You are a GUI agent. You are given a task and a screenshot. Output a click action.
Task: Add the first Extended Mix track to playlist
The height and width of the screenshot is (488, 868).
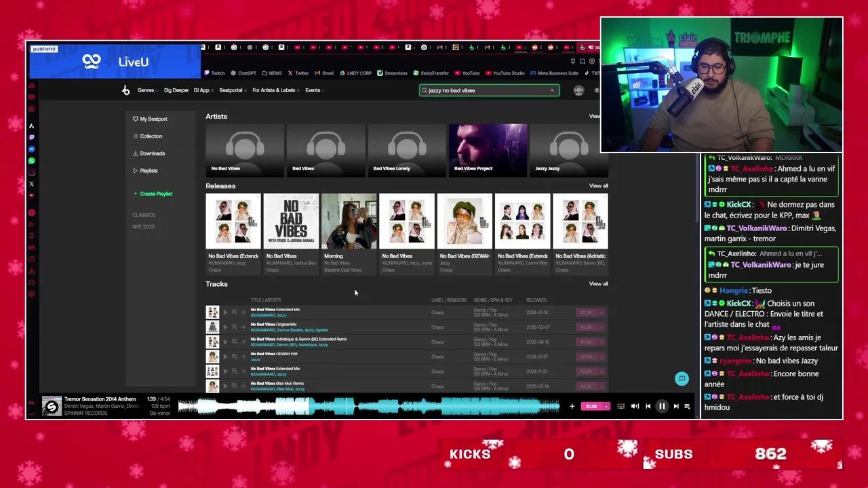tap(243, 312)
